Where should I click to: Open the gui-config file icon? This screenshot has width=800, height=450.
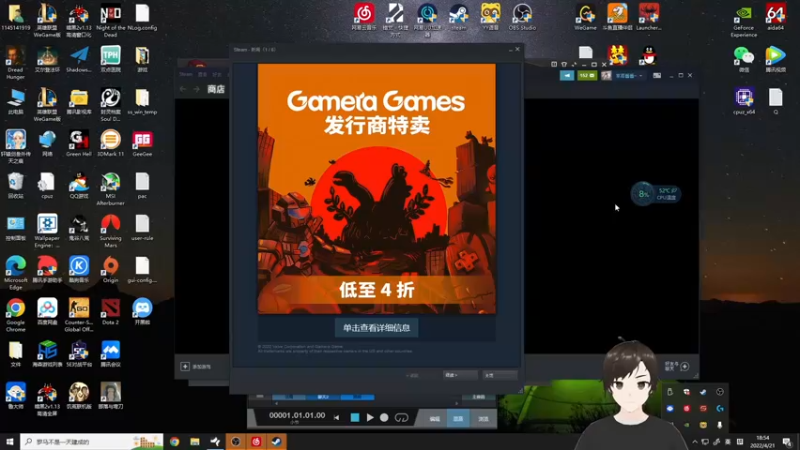tap(142, 269)
